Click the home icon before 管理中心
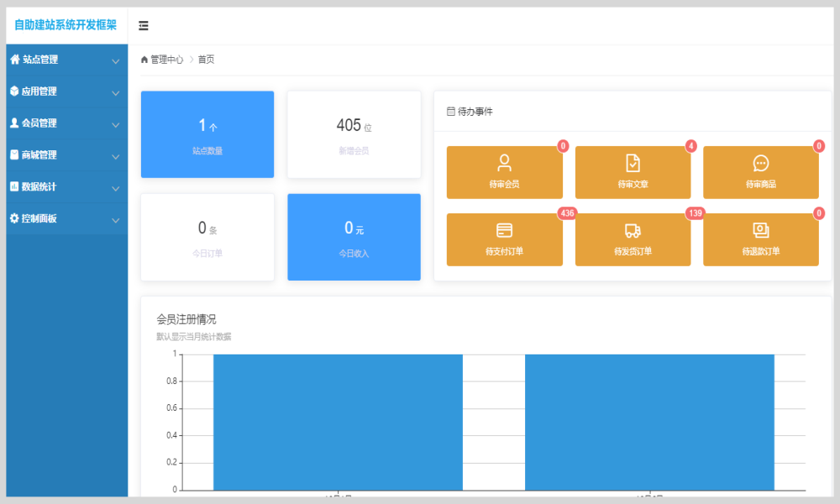 coord(144,60)
